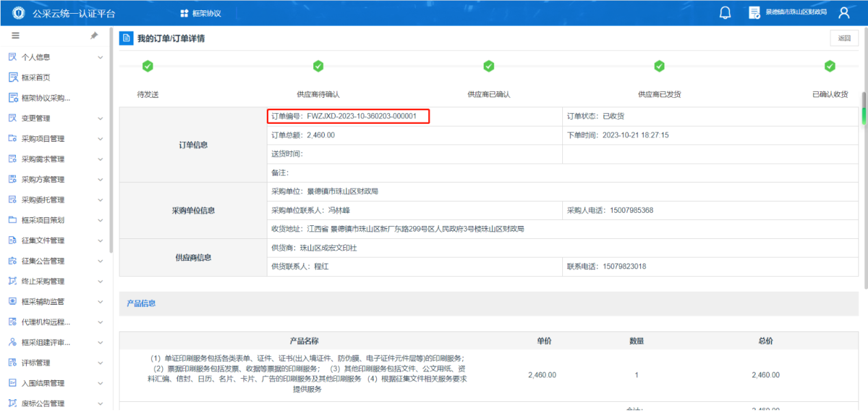Image resolution: width=868 pixels, height=415 pixels.
Task: Select 框采项目策划 in the sidebar
Action: click(42, 221)
